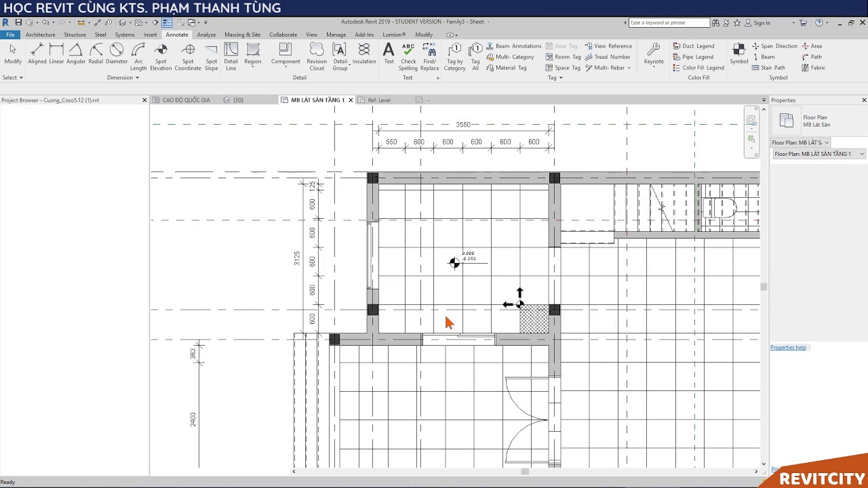Click Space Tag button

(563, 68)
